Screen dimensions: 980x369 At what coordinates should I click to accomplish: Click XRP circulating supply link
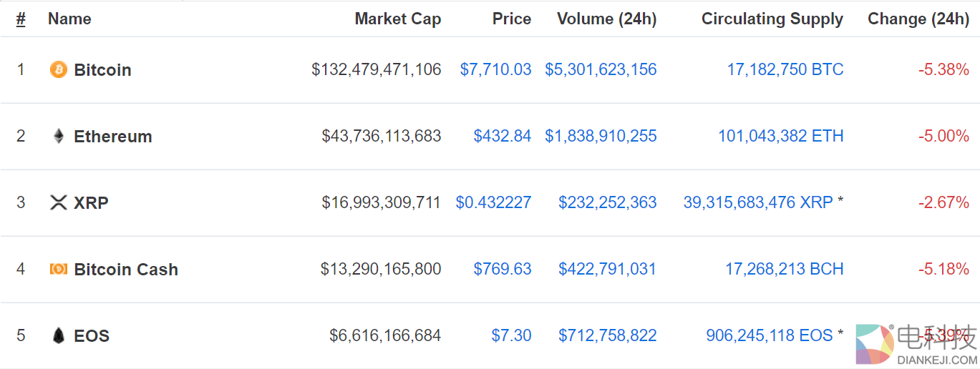point(757,202)
